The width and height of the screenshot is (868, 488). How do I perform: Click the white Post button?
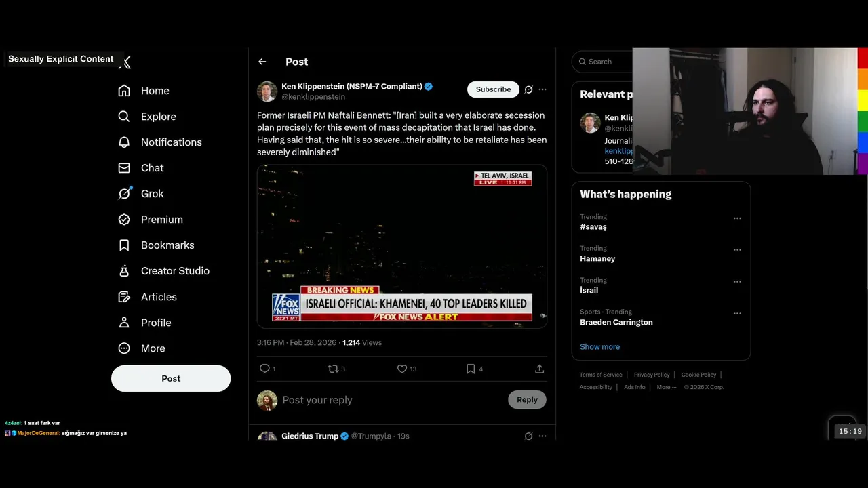click(x=171, y=378)
